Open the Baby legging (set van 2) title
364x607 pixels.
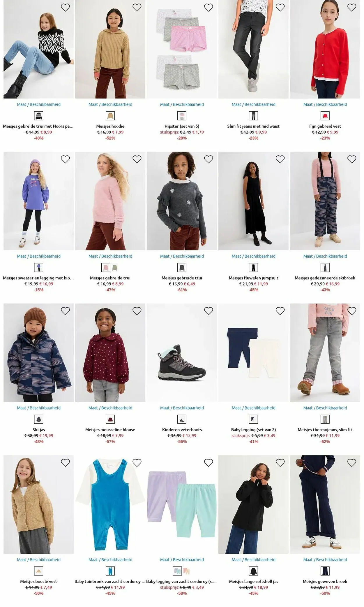pyautogui.click(x=254, y=429)
